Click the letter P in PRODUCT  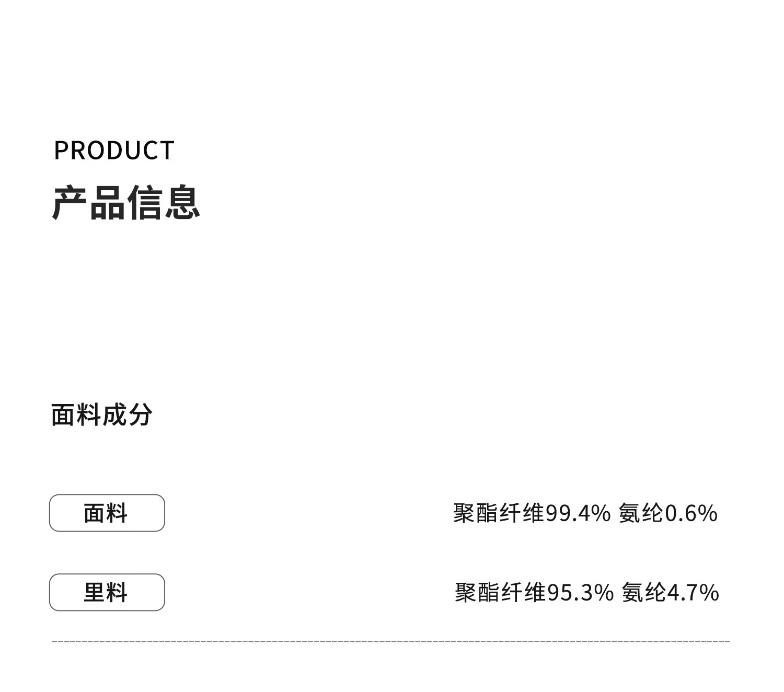pyautogui.click(x=61, y=151)
